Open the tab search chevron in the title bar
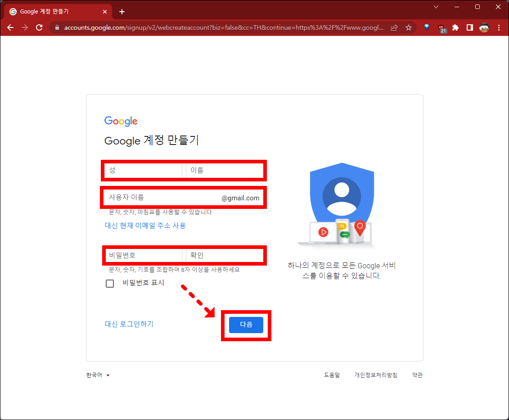The height and width of the screenshot is (420, 509). pyautogui.click(x=436, y=7)
